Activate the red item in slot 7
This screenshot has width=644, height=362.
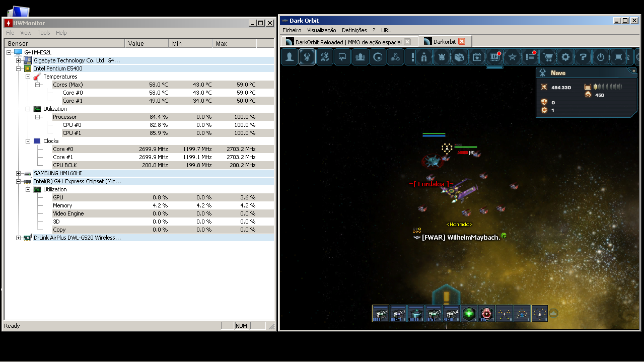click(486, 313)
